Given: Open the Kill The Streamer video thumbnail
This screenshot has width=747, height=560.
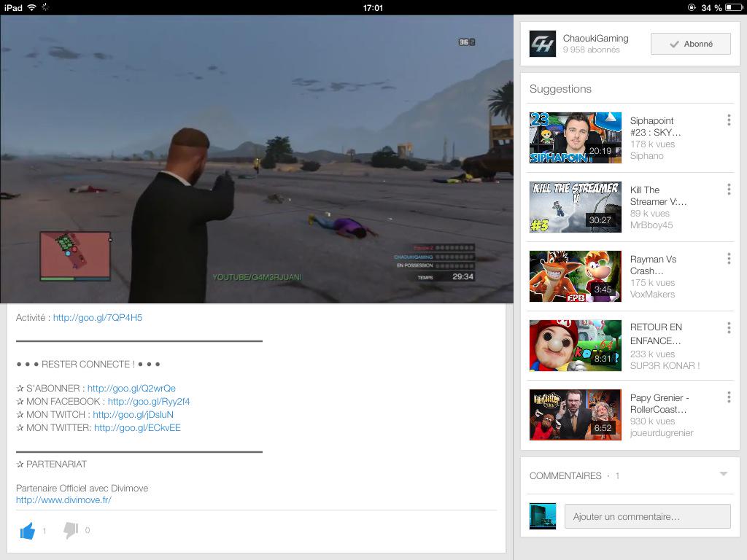Looking at the screenshot, I should click(x=576, y=207).
